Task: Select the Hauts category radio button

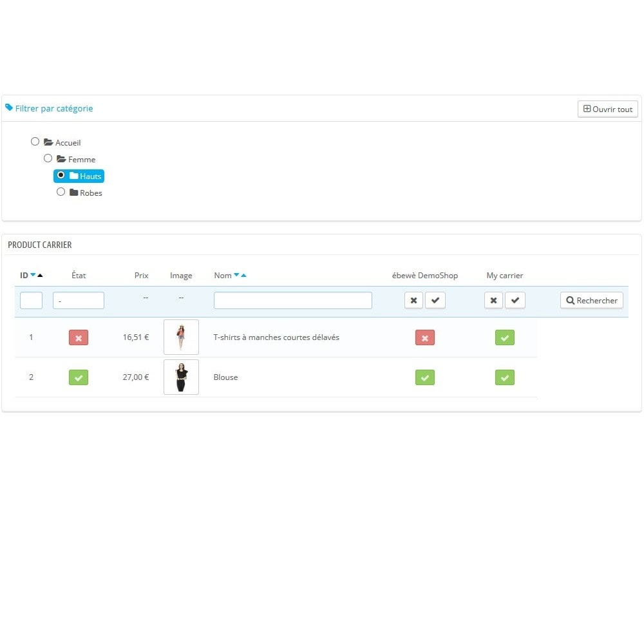Action: coord(61,175)
